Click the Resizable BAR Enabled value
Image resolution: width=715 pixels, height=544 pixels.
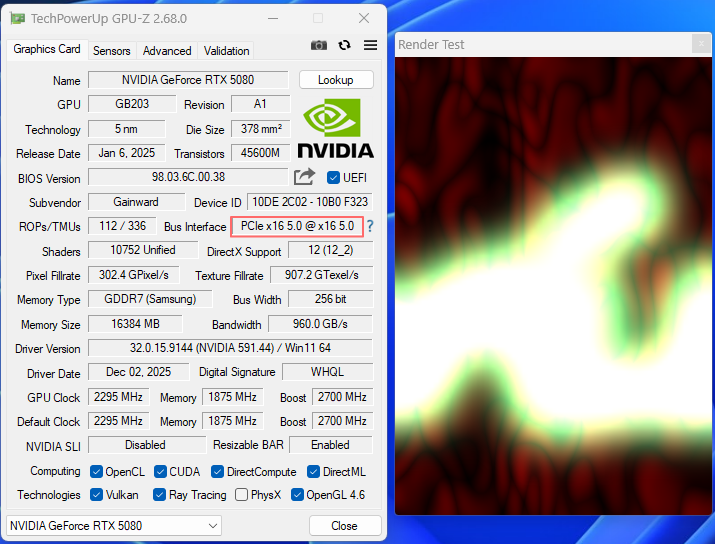click(331, 445)
